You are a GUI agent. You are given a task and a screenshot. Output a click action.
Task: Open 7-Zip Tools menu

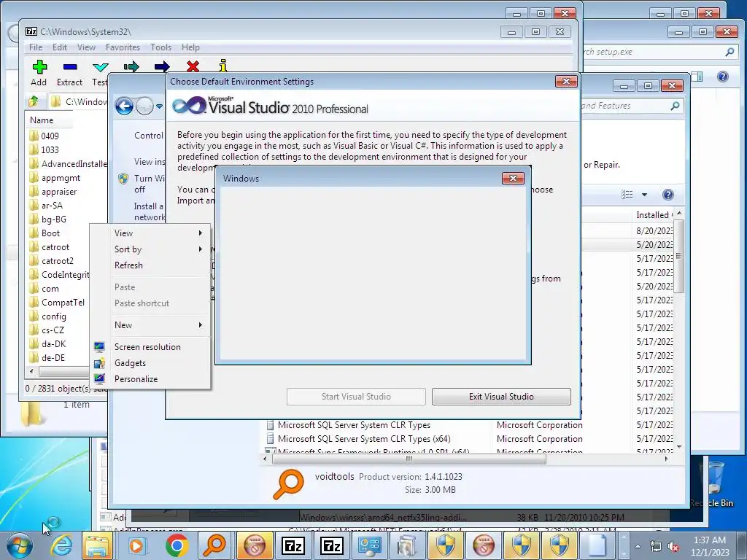pos(160,47)
